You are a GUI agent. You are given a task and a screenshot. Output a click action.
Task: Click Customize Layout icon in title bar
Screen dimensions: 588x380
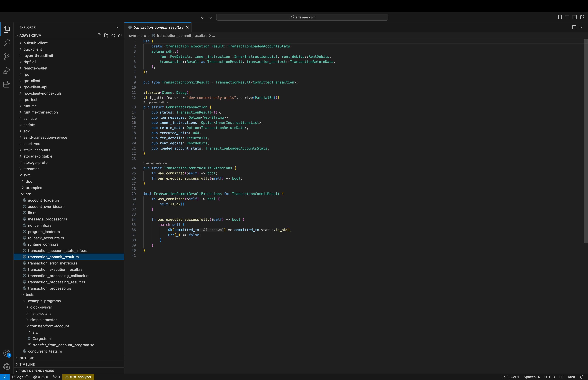(582, 17)
